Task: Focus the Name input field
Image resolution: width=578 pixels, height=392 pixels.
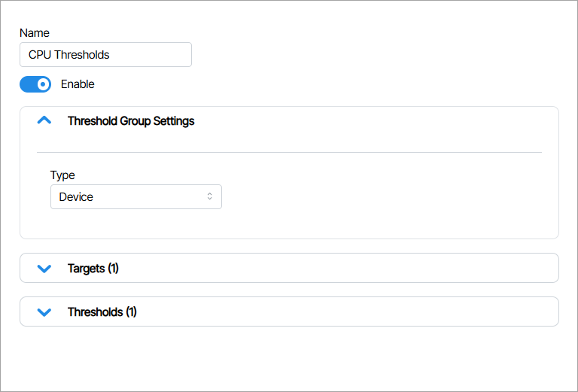Action: coord(151,55)
